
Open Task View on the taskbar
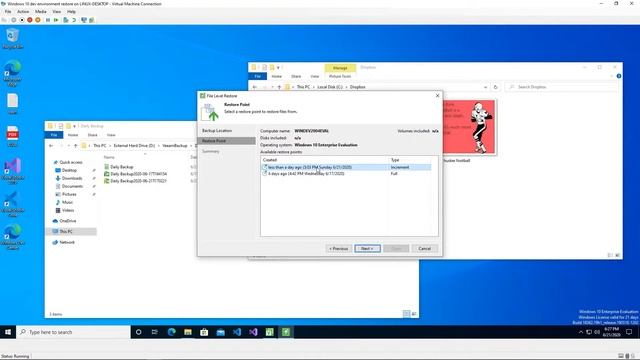point(155,332)
